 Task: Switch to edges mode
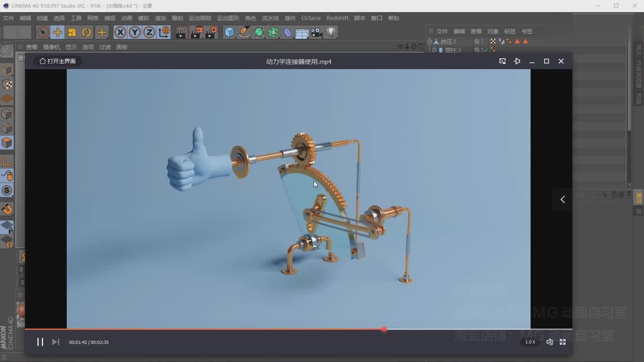click(x=7, y=128)
